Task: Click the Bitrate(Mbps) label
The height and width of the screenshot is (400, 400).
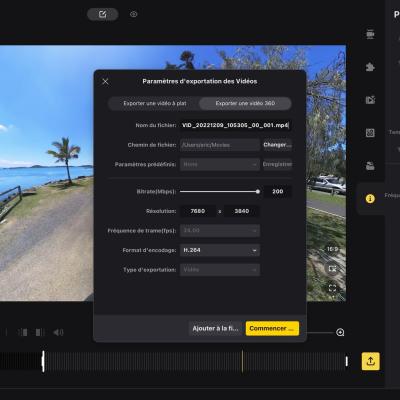Action: click(156, 192)
